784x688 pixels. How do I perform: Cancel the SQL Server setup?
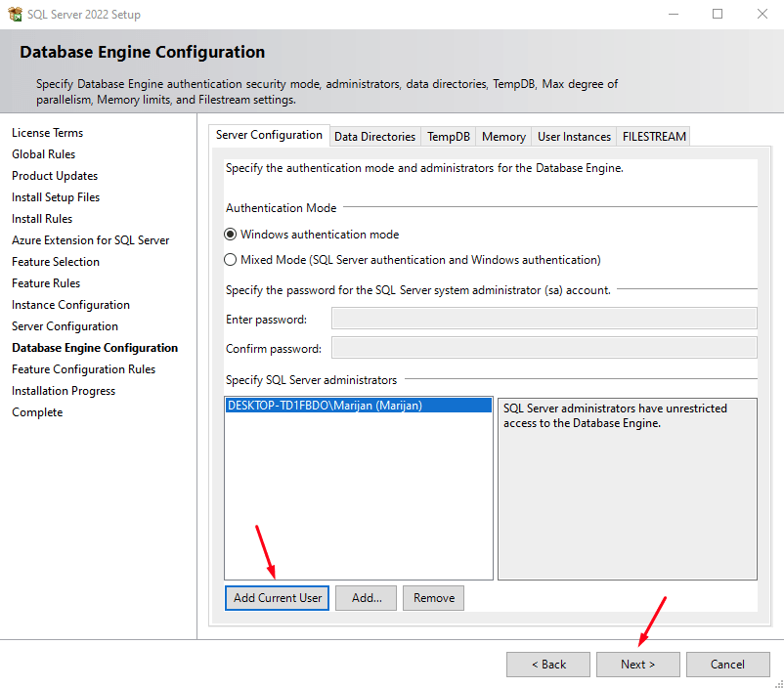point(728,665)
